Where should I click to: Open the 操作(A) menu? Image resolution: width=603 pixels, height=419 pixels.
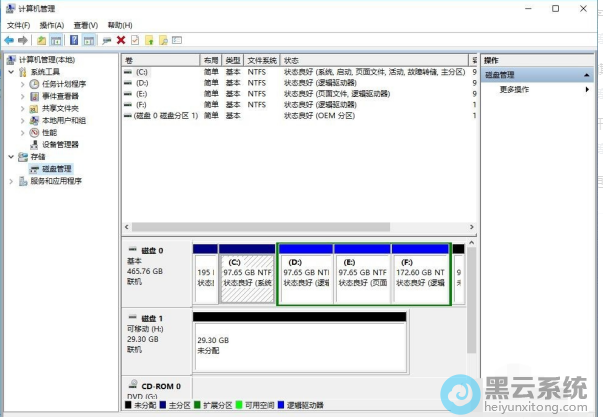[x=52, y=25]
